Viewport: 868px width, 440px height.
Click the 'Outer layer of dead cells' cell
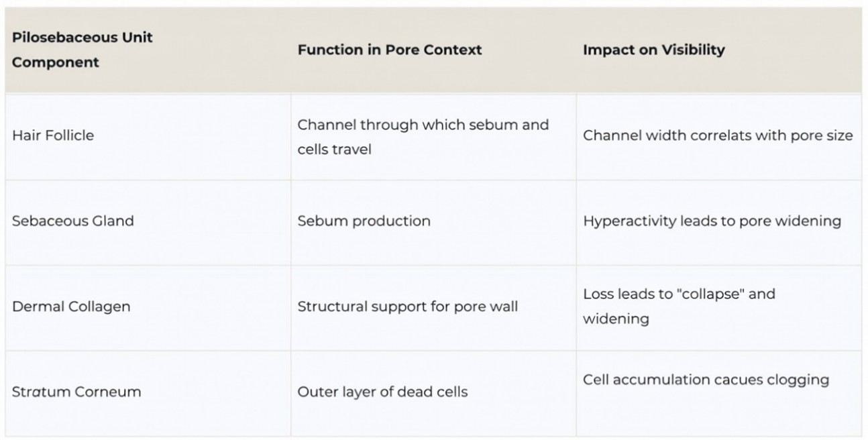433,392
